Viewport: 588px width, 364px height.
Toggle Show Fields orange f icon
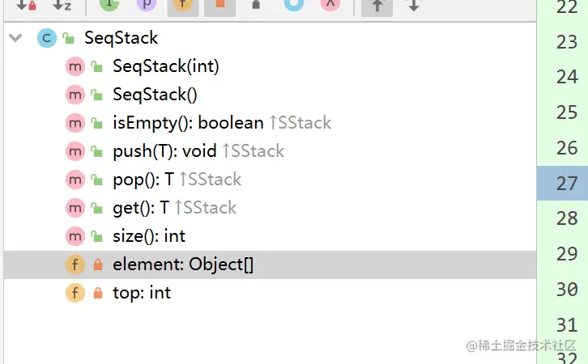click(x=182, y=5)
